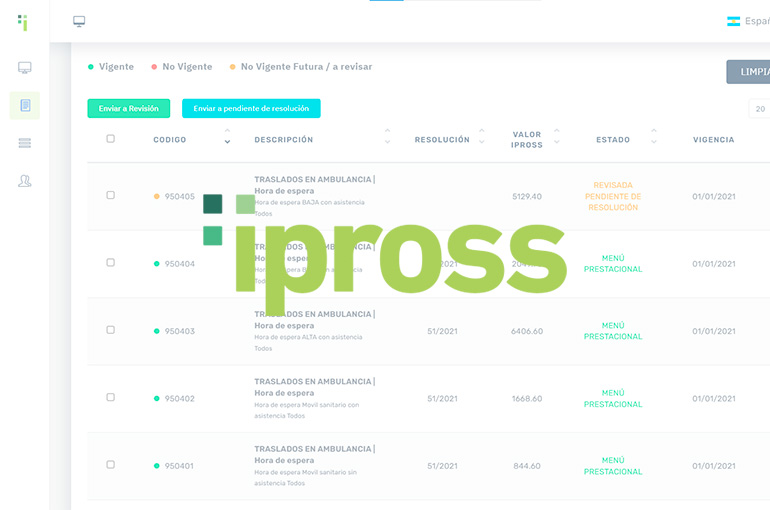Toggle the select-all checkbox in the table header
The image size is (770, 510).
[110, 139]
